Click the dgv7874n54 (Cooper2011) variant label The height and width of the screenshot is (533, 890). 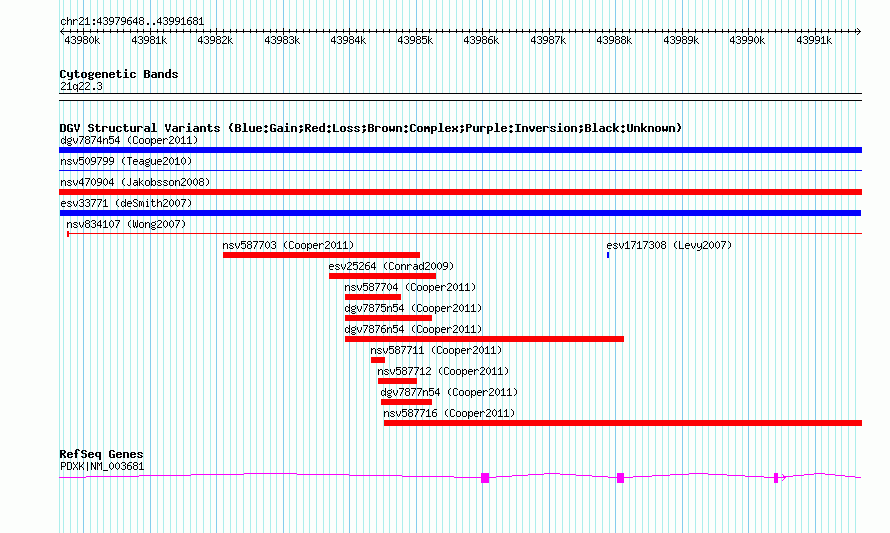pos(129,140)
